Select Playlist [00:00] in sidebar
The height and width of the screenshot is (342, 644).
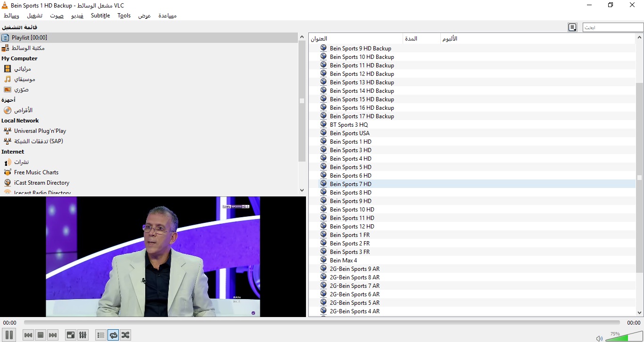pyautogui.click(x=149, y=38)
